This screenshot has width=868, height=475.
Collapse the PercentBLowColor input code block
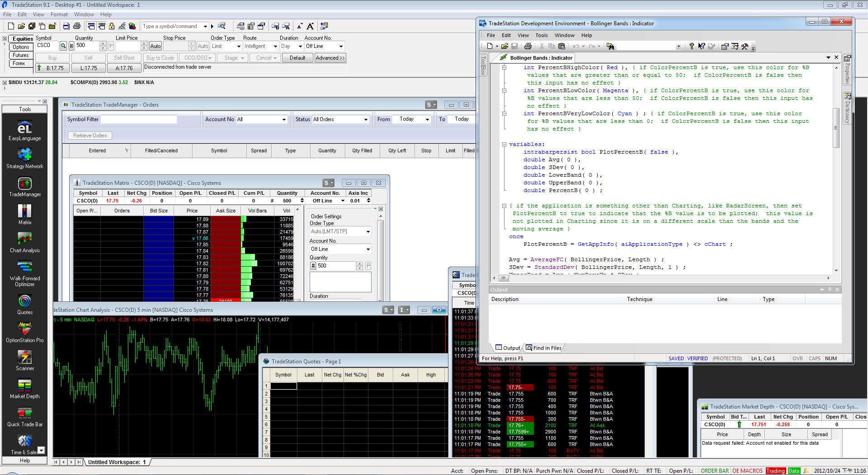(504, 91)
